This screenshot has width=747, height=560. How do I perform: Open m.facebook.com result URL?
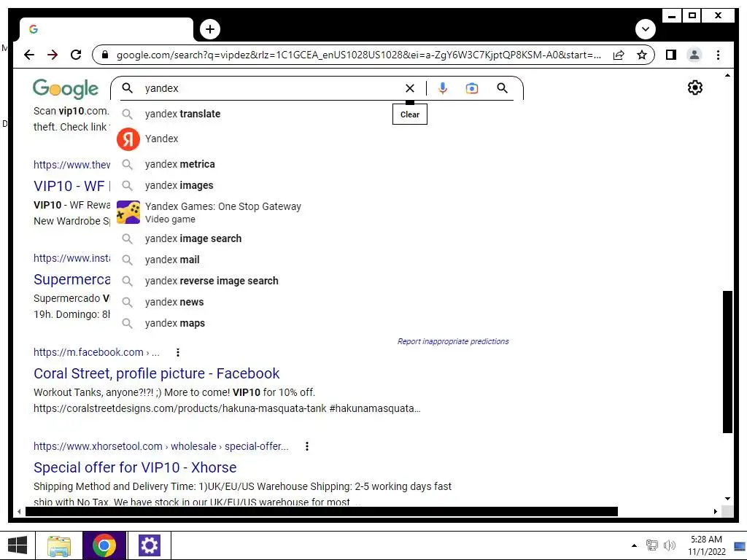[96, 352]
